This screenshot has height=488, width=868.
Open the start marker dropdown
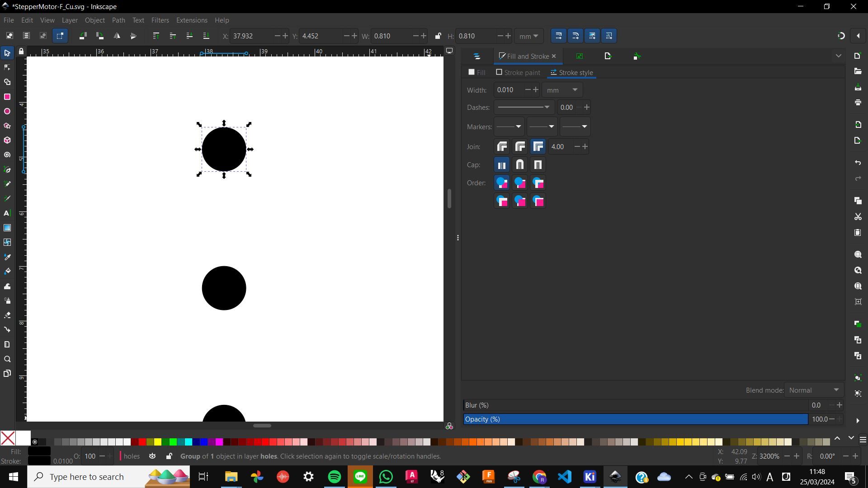coord(509,127)
